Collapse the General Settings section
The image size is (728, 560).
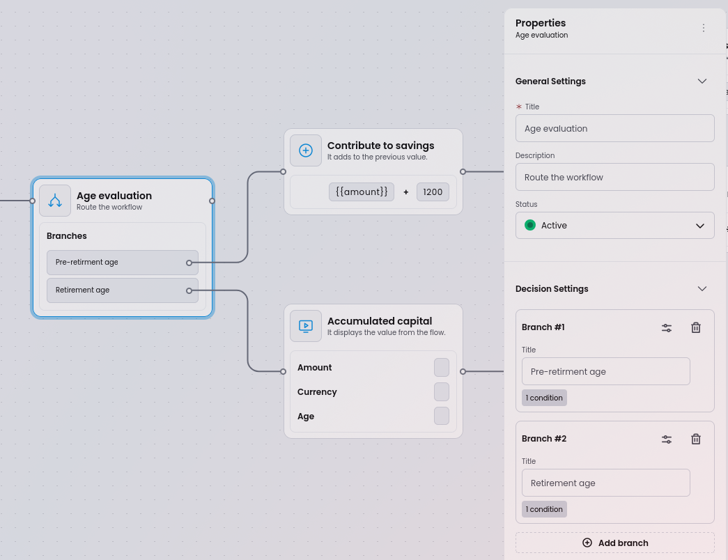click(702, 81)
